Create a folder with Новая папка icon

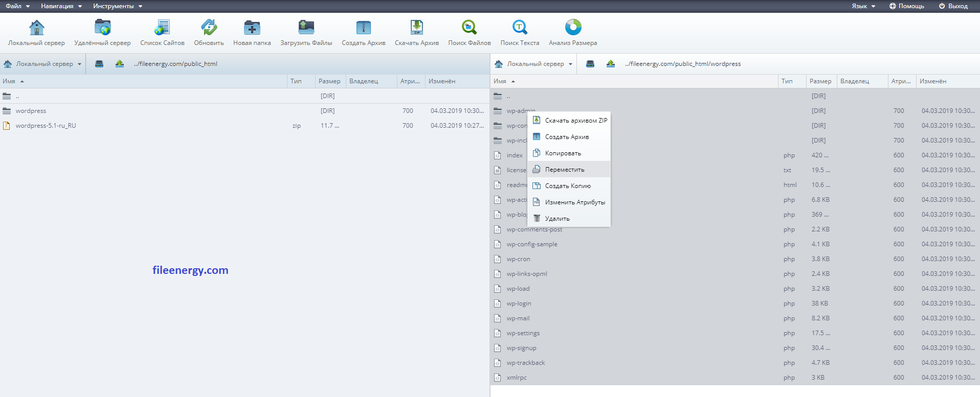(x=252, y=27)
